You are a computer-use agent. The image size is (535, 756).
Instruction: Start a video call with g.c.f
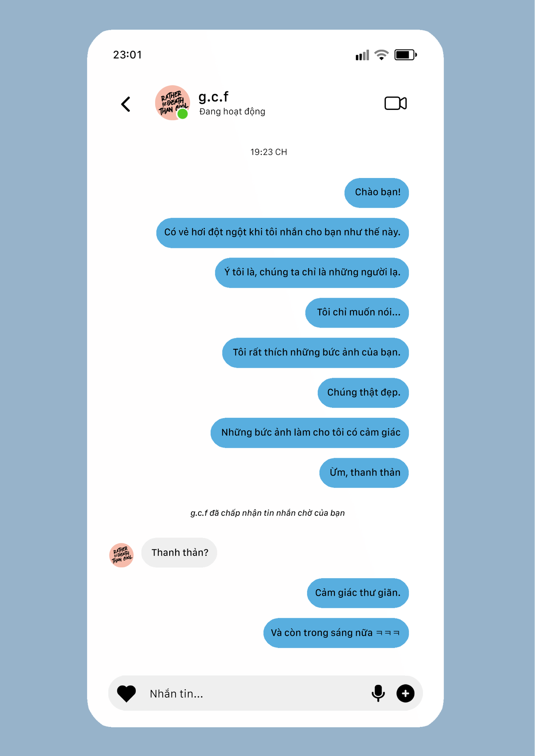(x=395, y=103)
